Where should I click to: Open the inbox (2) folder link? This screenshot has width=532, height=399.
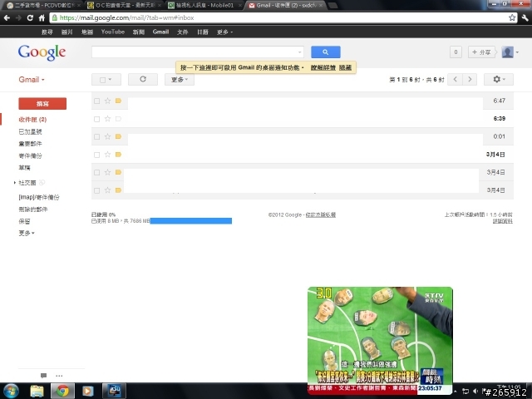pyautogui.click(x=32, y=120)
